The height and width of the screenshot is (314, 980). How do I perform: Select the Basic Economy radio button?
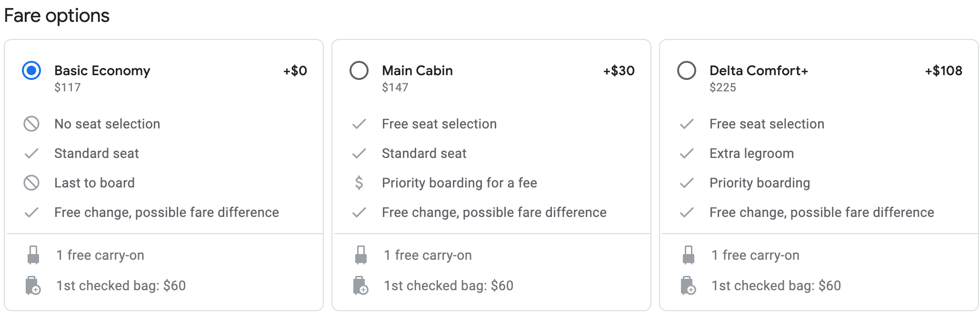click(x=31, y=71)
